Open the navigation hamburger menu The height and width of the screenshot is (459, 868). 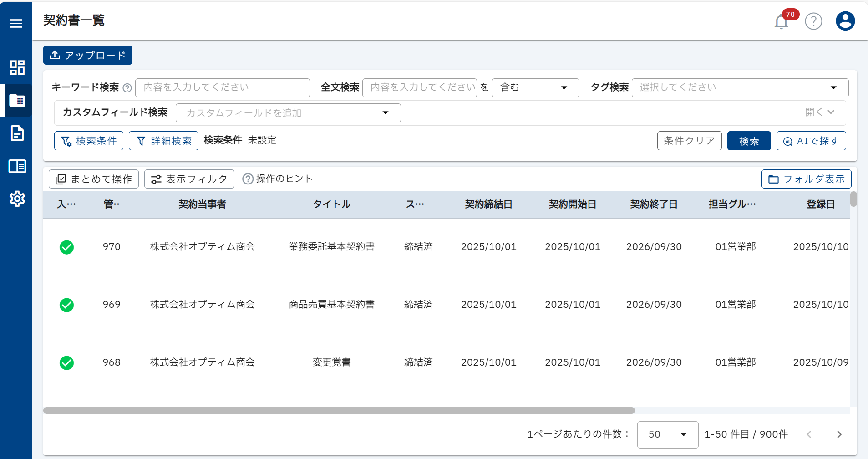point(16,22)
